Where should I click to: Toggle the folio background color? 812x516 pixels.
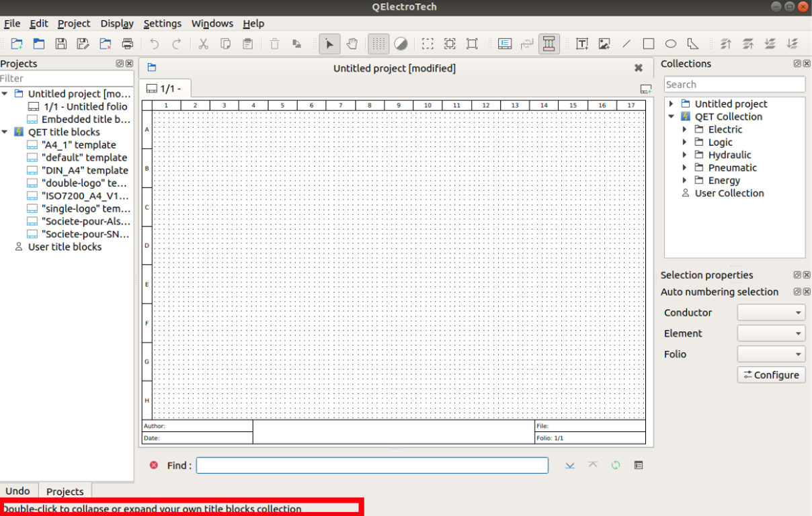click(x=401, y=44)
